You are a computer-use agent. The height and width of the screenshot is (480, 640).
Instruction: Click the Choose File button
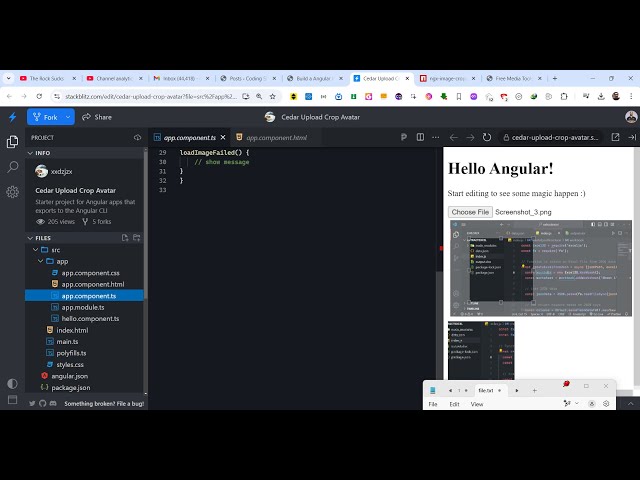[x=469, y=212]
